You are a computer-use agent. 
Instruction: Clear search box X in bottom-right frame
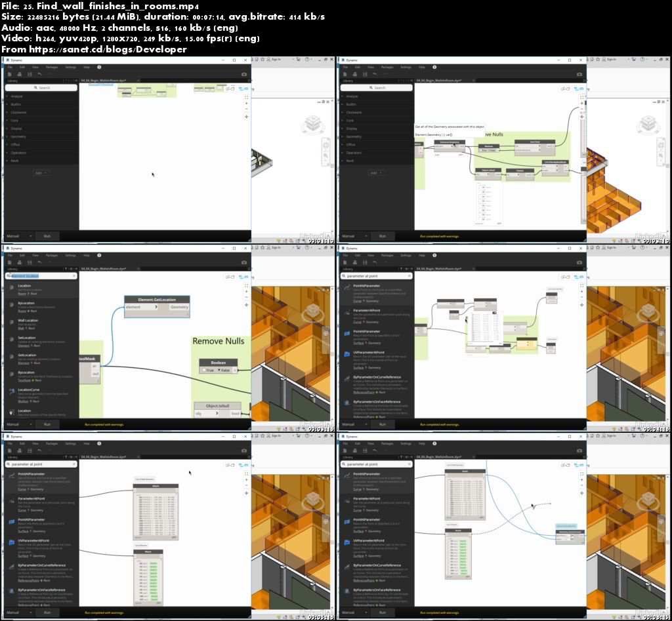coord(409,464)
